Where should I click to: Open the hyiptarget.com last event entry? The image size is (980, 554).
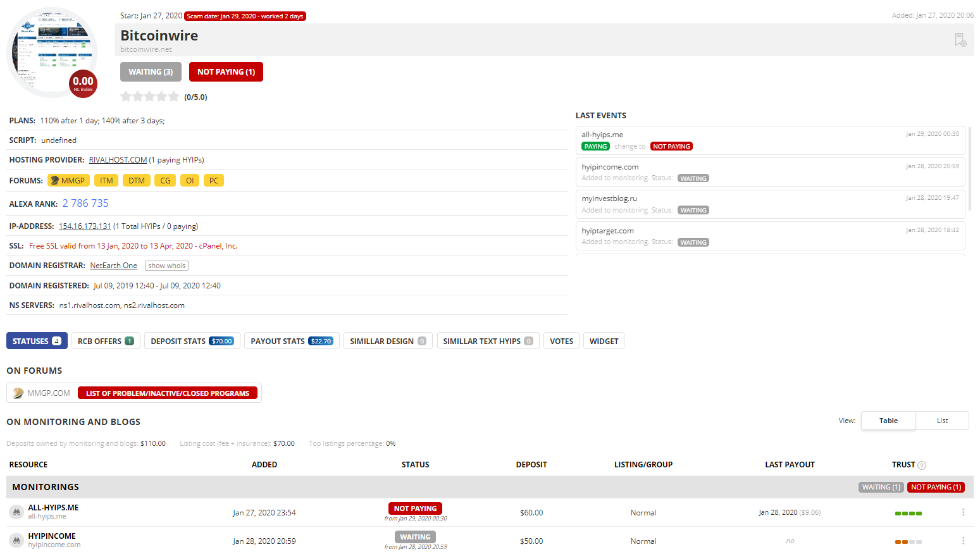(x=770, y=236)
